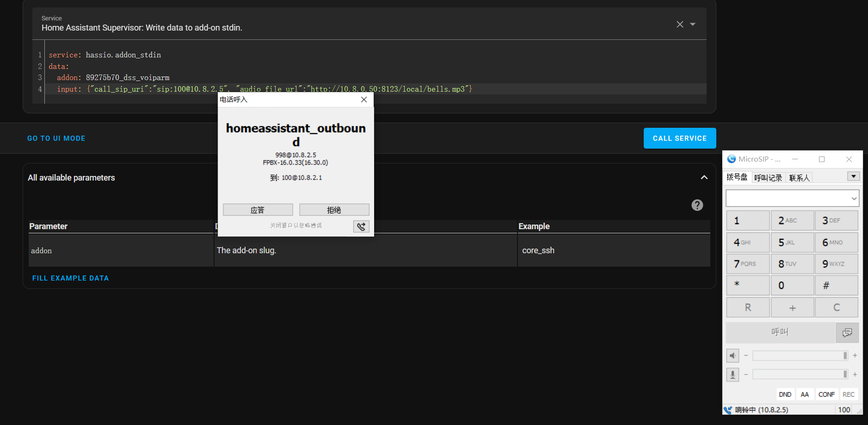Image resolution: width=868 pixels, height=425 pixels.
Task: Click the help question mark in parameters panel
Action: pyautogui.click(x=697, y=205)
